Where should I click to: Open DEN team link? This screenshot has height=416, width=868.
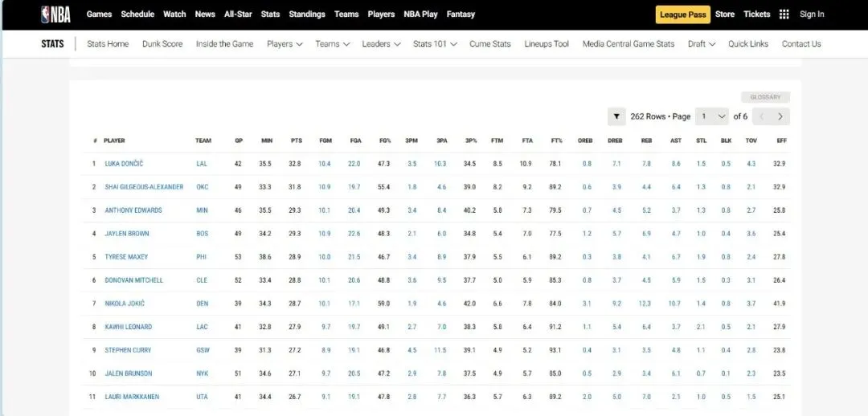click(x=202, y=304)
